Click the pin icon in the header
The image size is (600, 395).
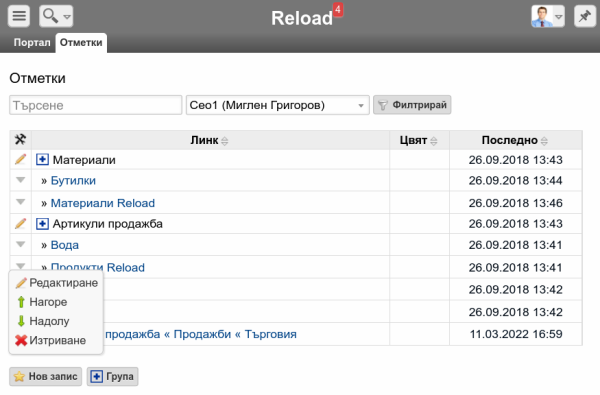[585, 16]
